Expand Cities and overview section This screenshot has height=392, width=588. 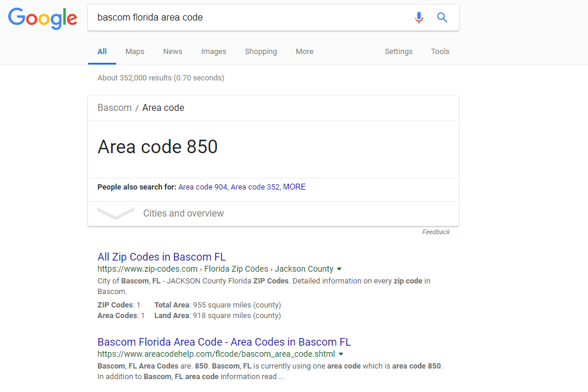(183, 214)
